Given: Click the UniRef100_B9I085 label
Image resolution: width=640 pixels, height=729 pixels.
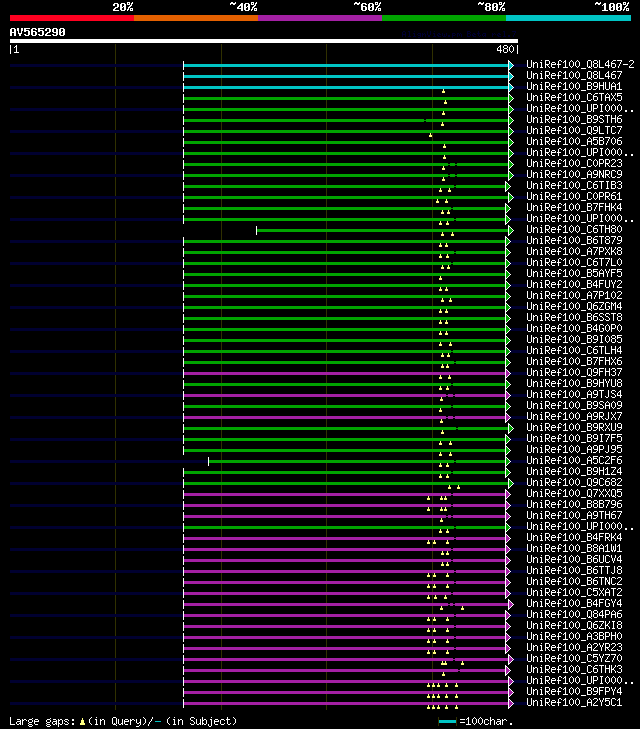Looking at the screenshot, I should [x=574, y=339].
